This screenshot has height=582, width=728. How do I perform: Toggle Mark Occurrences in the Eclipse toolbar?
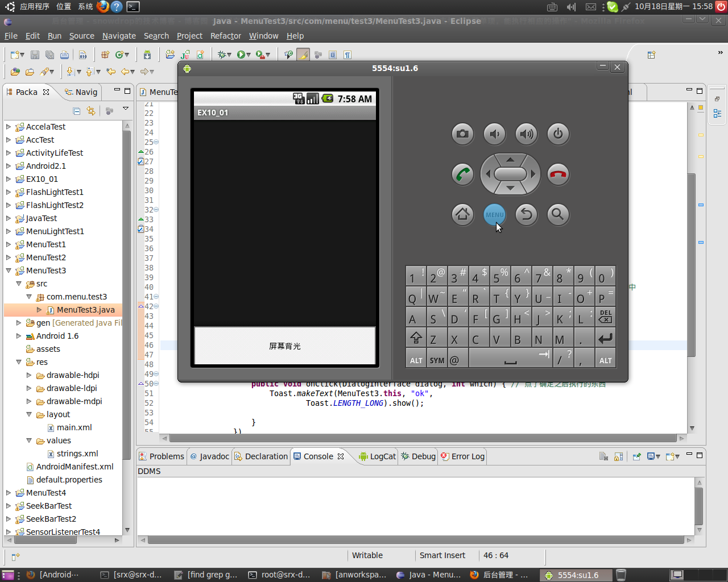(x=303, y=55)
